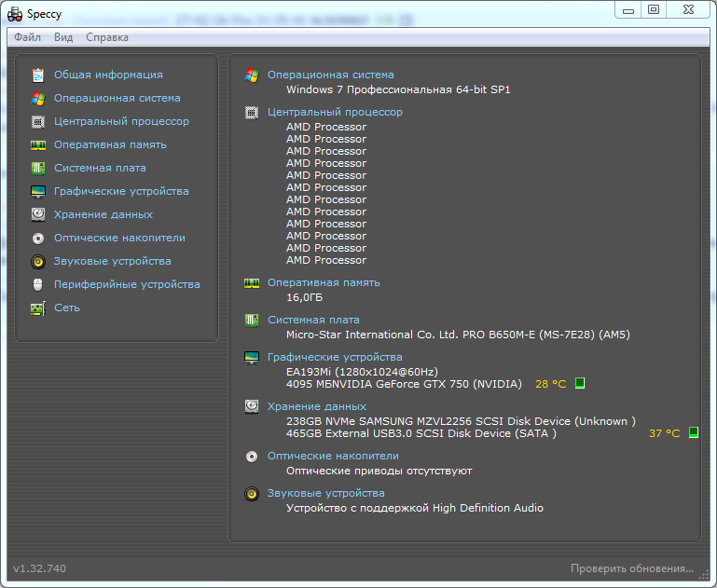The width and height of the screenshot is (717, 588).
Task: Click the optical disc icon in the sidebar
Action: (38, 238)
